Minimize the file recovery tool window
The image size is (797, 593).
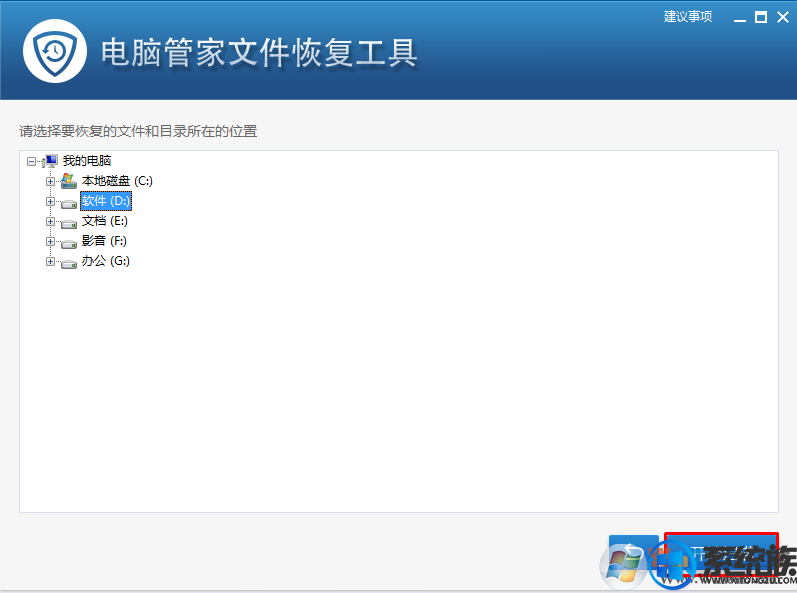click(740, 19)
